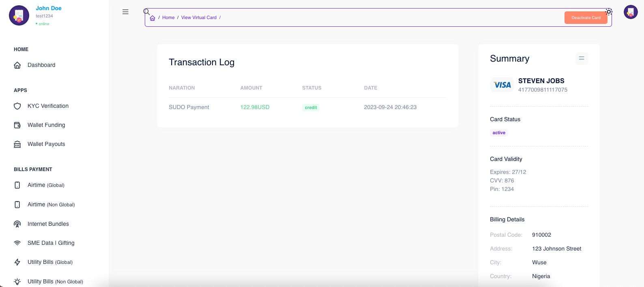The image size is (644, 287).
Task: Click the Expires: 27/12 text
Action: tap(508, 172)
